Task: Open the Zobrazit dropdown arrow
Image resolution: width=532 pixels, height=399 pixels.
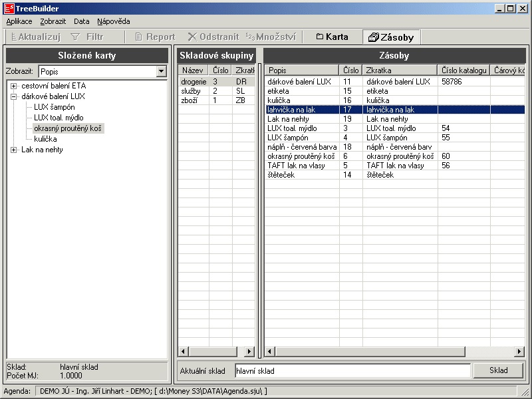Action: pos(161,72)
